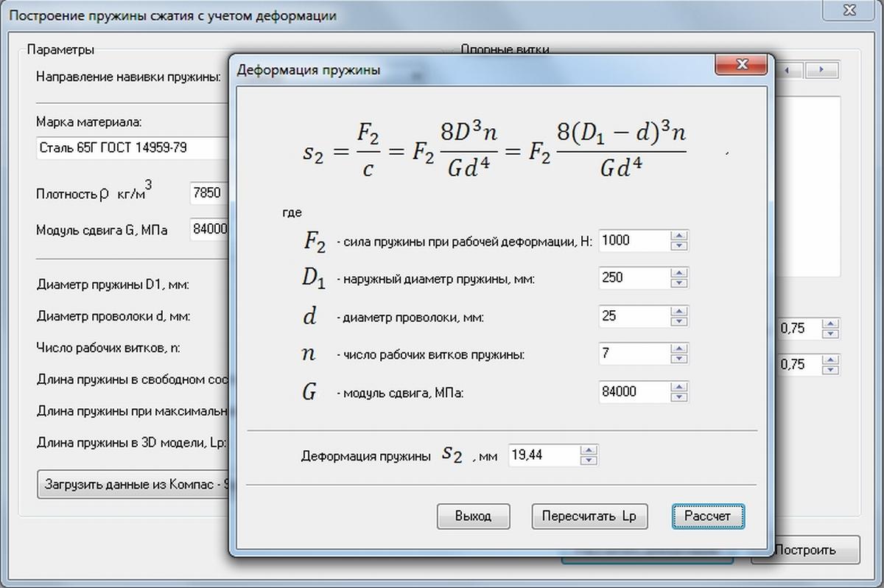Click the F2 force input field
The width and height of the screenshot is (884, 588).
pyautogui.click(x=634, y=240)
